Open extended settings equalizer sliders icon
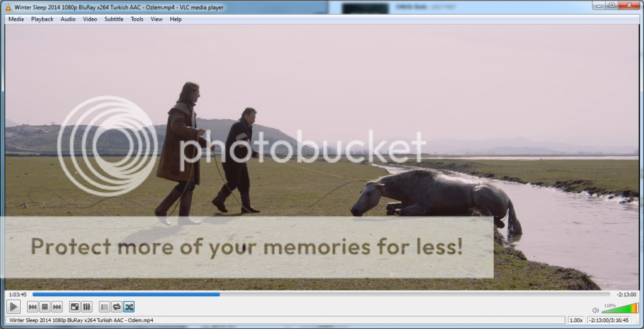644x329 pixels. click(x=87, y=306)
